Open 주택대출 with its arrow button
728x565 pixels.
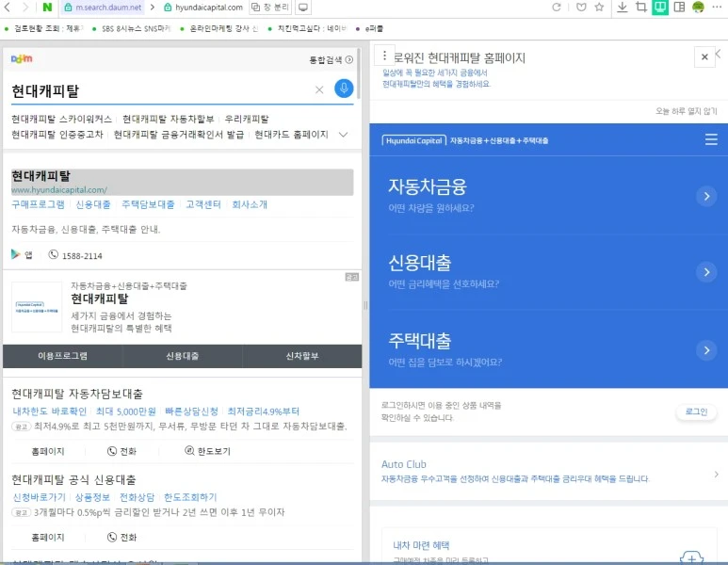[x=706, y=350]
